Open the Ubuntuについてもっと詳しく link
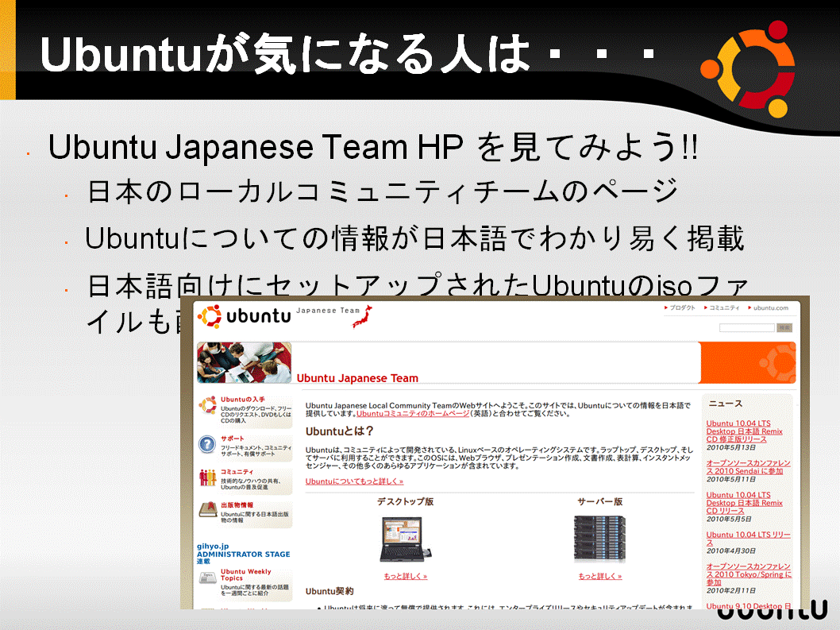Viewport: 840px width, 630px height. [354, 481]
